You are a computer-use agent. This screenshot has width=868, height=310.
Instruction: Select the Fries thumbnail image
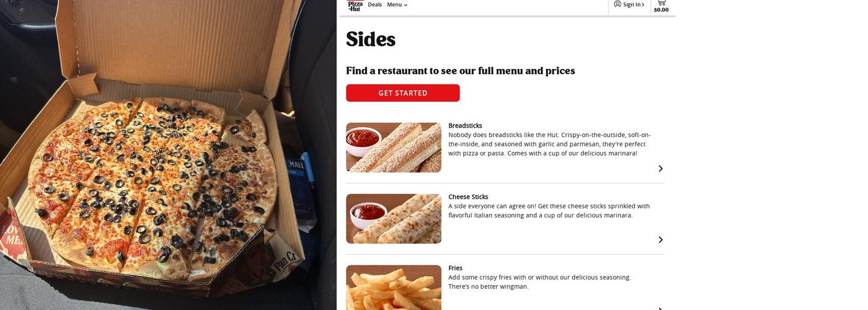[x=394, y=288]
